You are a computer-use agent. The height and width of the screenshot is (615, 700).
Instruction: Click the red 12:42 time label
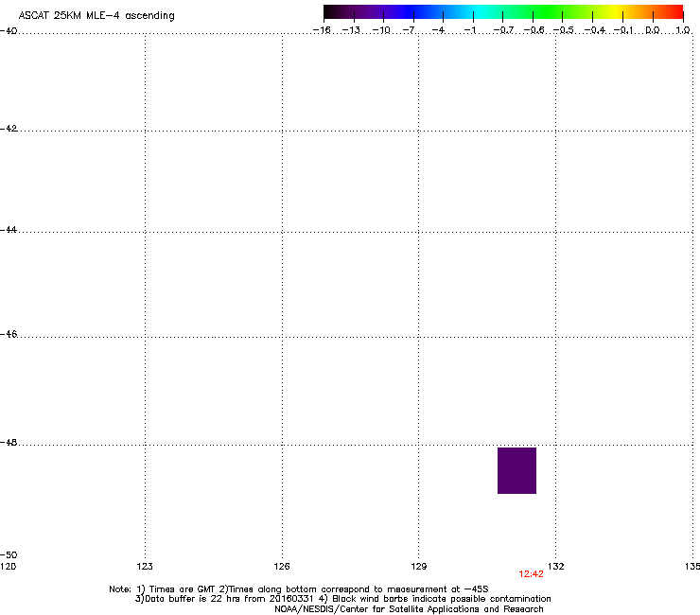point(531,574)
